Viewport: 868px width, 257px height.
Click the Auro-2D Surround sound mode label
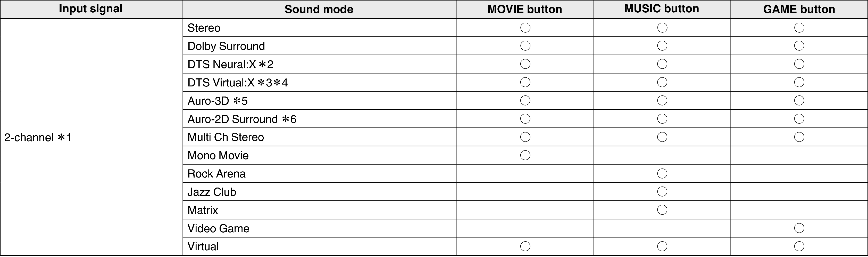(241, 119)
